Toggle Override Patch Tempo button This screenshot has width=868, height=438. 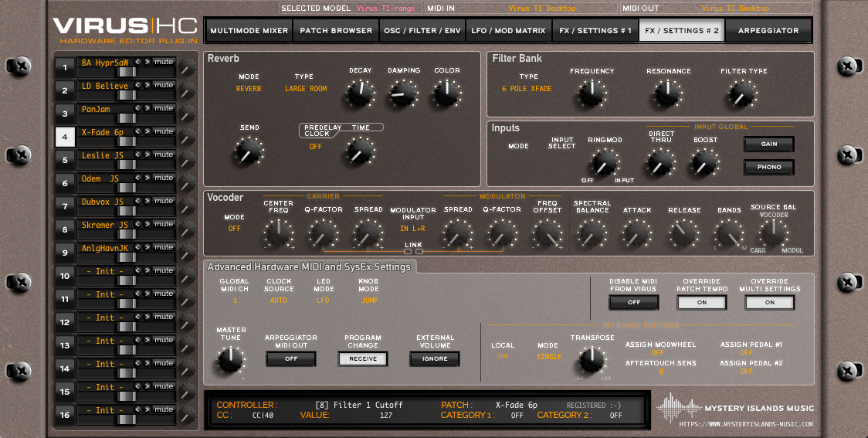point(702,302)
